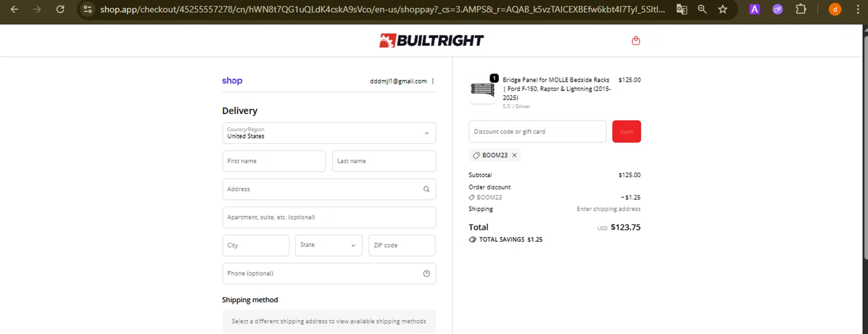
Task: Click the First name field
Action: [x=274, y=161]
